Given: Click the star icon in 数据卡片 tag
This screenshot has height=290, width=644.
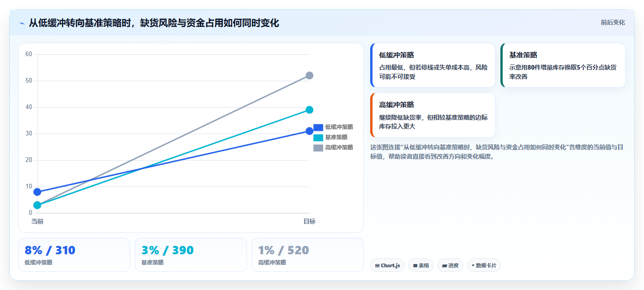Looking at the screenshot, I should [473, 266].
